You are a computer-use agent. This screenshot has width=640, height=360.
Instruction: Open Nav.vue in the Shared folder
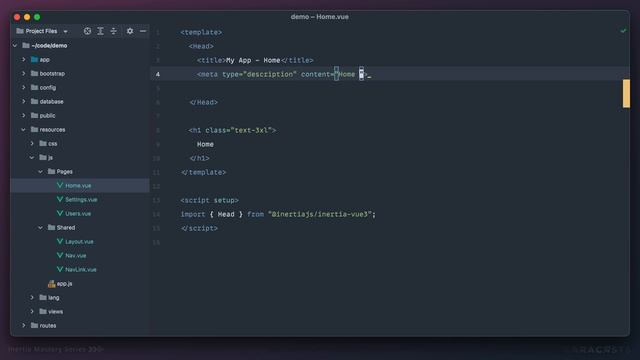coord(76,256)
